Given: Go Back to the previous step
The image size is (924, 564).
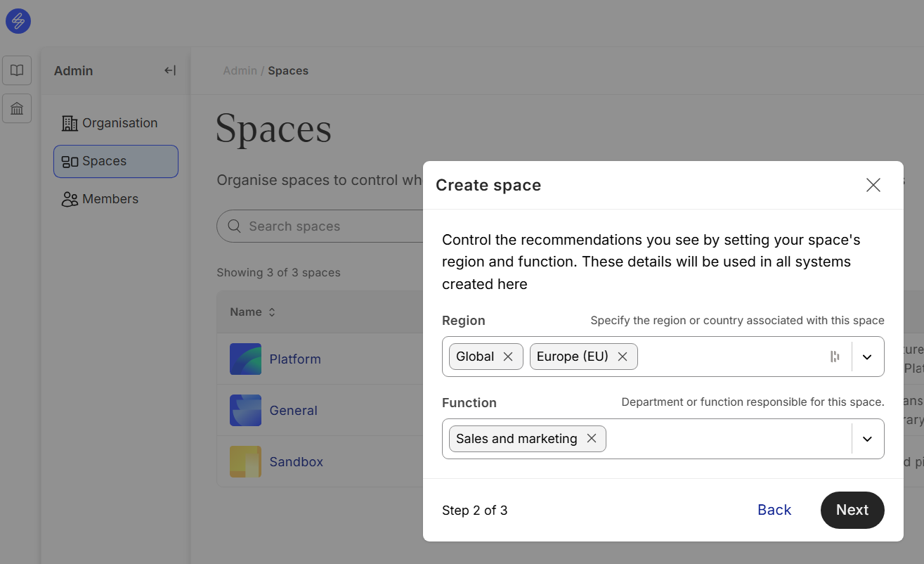Looking at the screenshot, I should [x=774, y=510].
